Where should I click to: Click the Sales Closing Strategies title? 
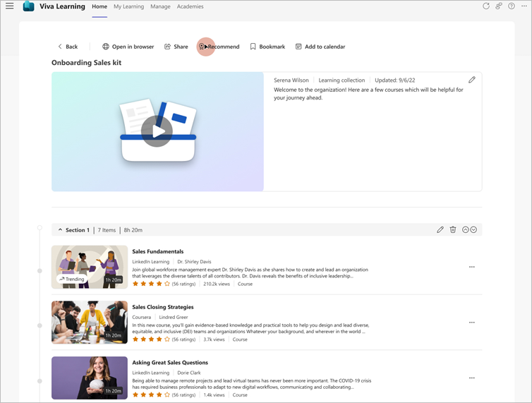coord(163,307)
